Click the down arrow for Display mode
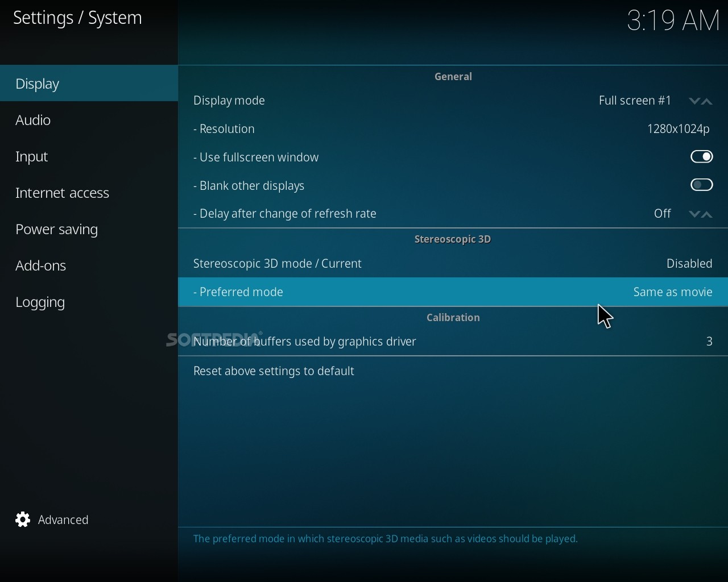728x582 pixels. (x=694, y=102)
